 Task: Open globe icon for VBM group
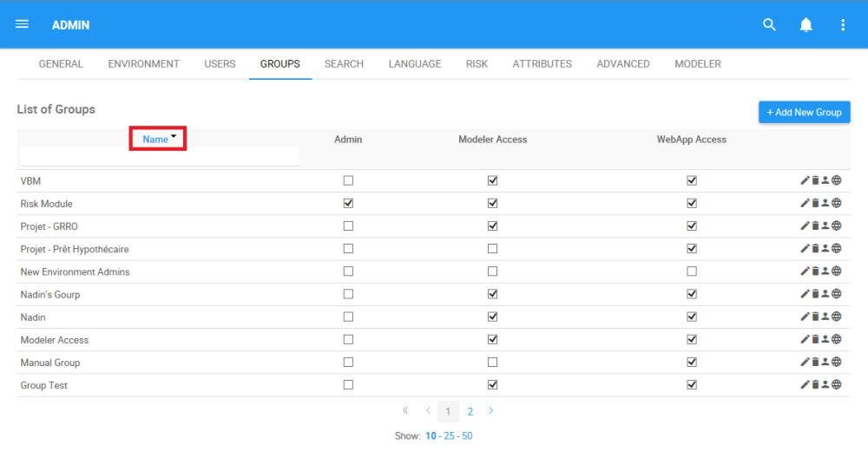[837, 180]
